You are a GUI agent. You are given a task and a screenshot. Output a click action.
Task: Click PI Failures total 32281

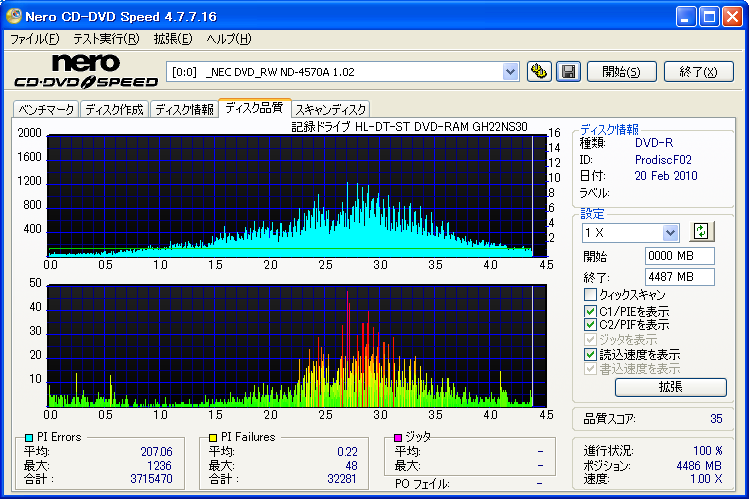(342, 478)
